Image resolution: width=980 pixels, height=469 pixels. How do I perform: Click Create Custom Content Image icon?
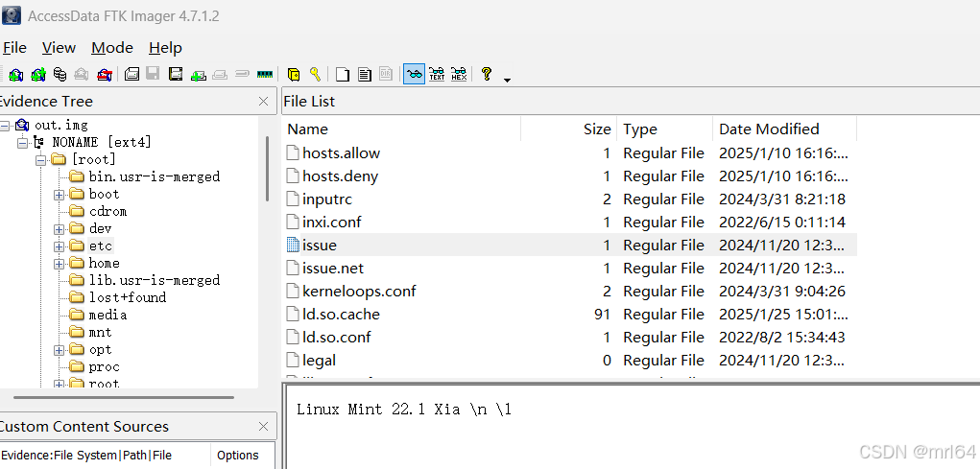point(220,75)
